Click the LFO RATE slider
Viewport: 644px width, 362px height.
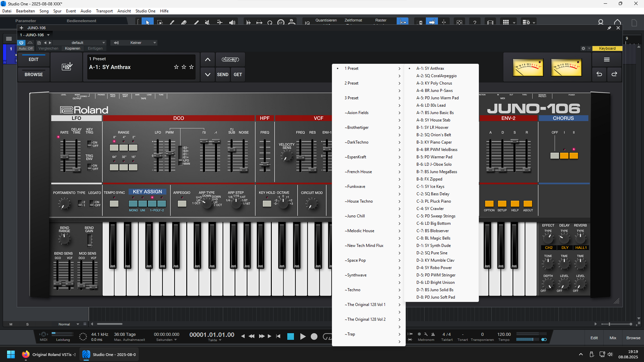pos(64,156)
